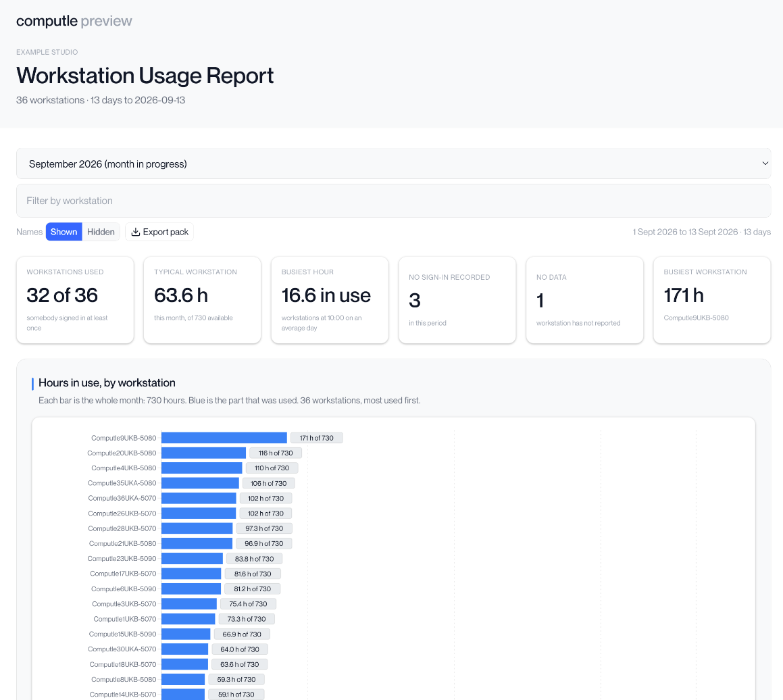The width and height of the screenshot is (783, 700).
Task: Click the 116 h of 730 label
Action: [276, 453]
